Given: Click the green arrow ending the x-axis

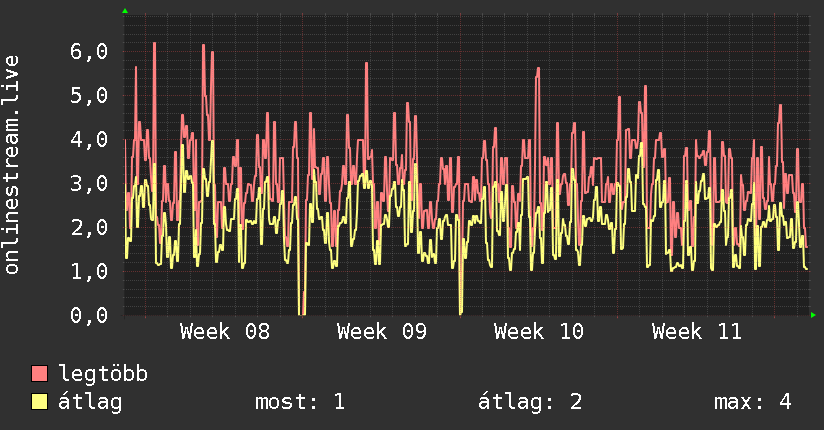Looking at the screenshot, I should [813, 315].
